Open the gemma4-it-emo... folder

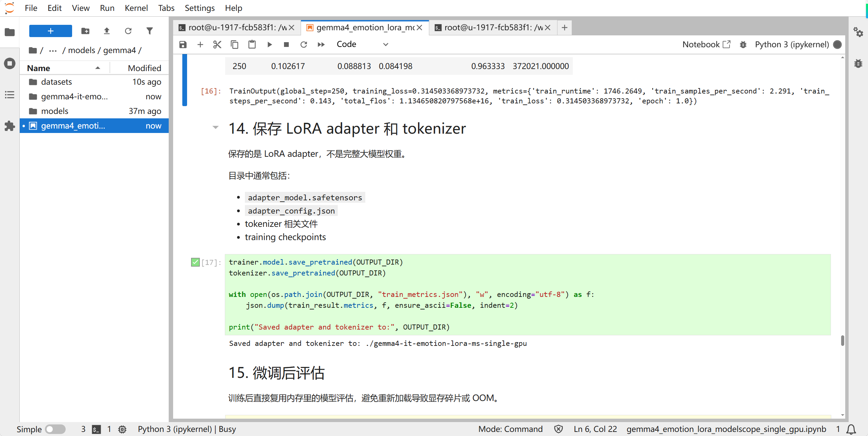click(x=94, y=97)
